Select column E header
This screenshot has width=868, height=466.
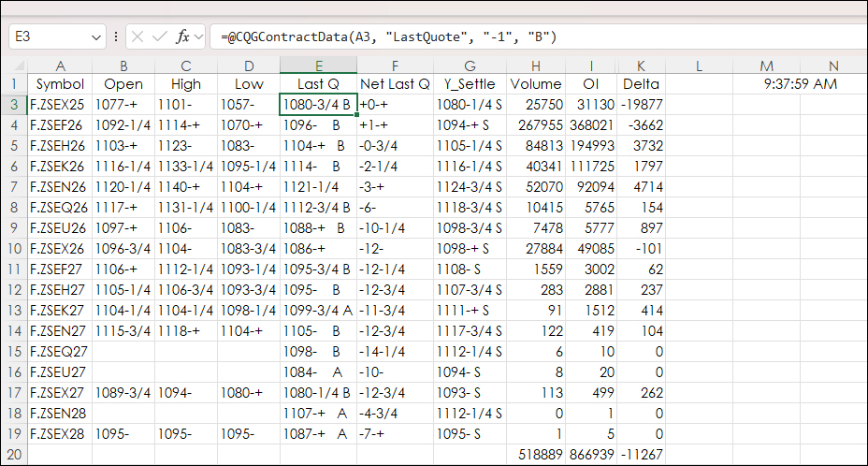pos(318,66)
